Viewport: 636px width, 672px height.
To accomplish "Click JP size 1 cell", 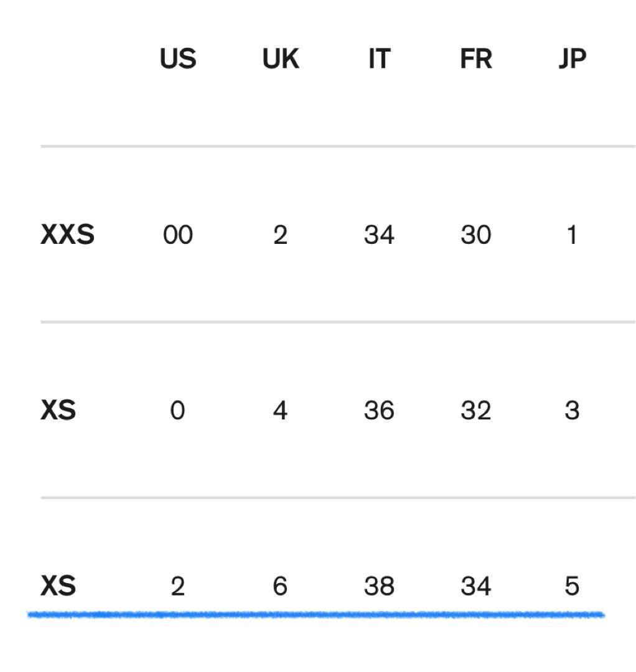I will (572, 235).
